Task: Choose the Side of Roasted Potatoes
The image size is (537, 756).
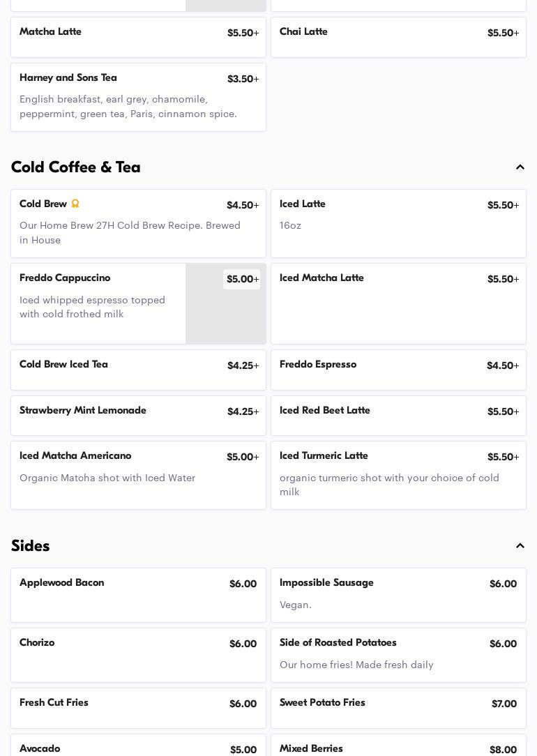Action: coord(398,655)
